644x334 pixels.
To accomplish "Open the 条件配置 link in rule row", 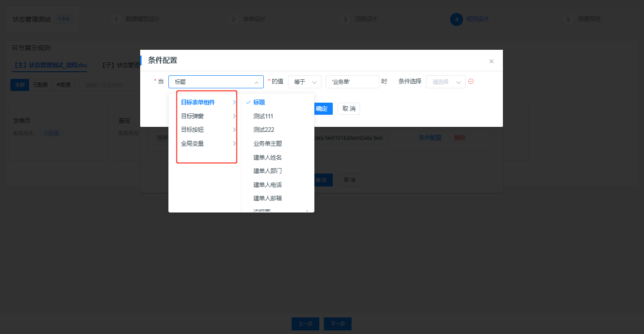I will (430, 138).
